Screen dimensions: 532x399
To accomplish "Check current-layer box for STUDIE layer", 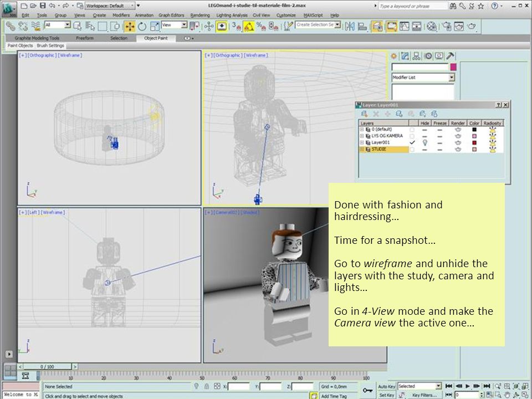I will tap(412, 149).
